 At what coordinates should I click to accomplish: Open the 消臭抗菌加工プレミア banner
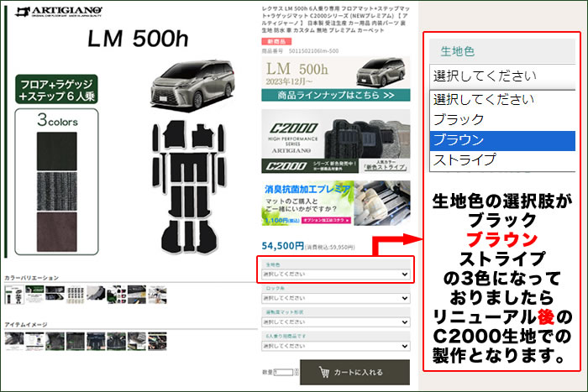(x=336, y=203)
